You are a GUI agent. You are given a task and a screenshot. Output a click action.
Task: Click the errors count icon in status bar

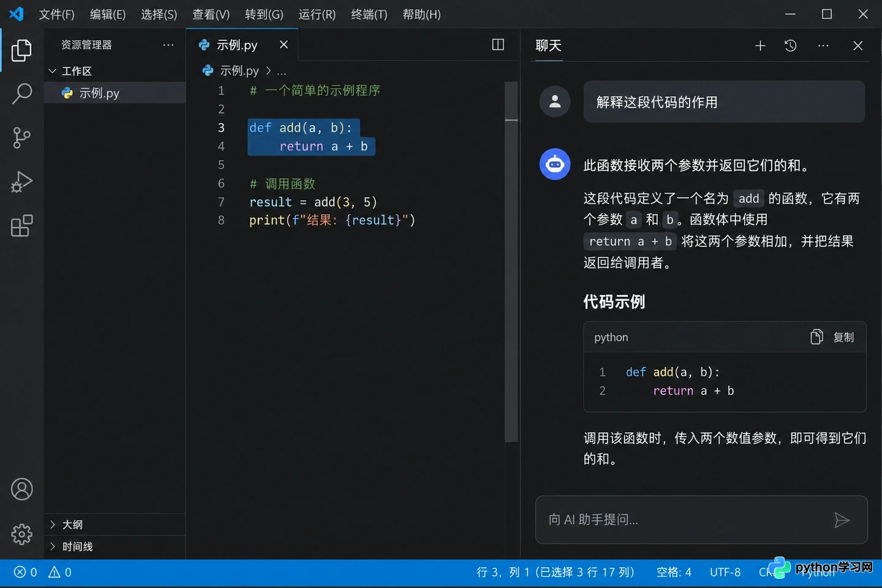25,572
